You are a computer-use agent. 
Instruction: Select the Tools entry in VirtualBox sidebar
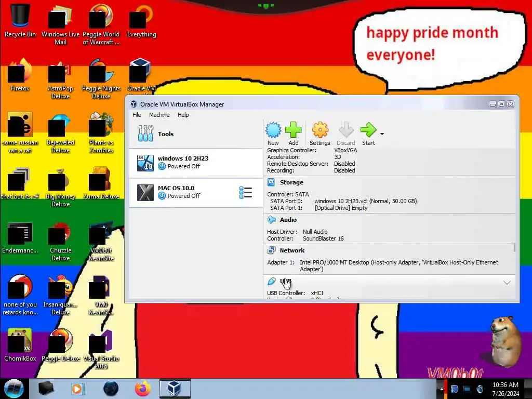point(196,134)
